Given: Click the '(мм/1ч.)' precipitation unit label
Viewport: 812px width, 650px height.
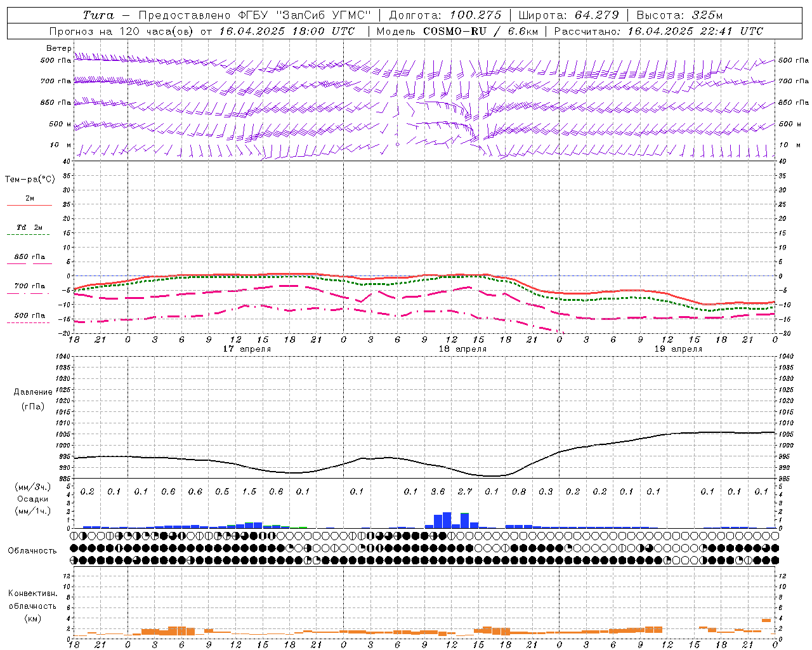Looking at the screenshot, I should (x=33, y=510).
